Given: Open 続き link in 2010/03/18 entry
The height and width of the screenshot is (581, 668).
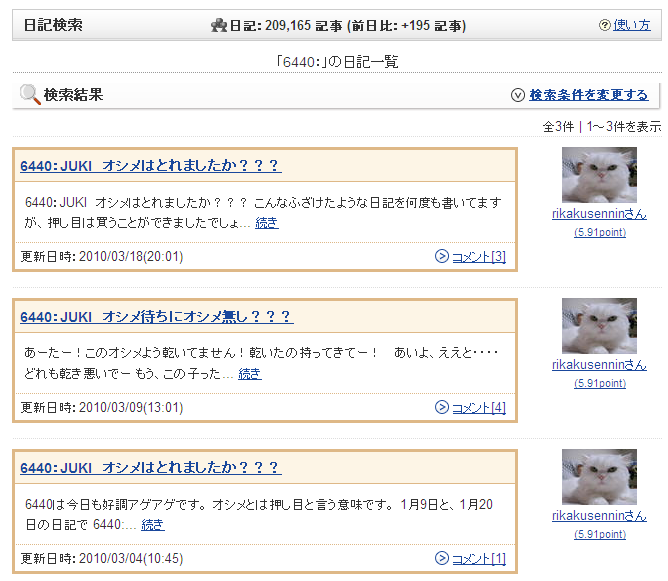Looking at the screenshot, I should [267, 222].
